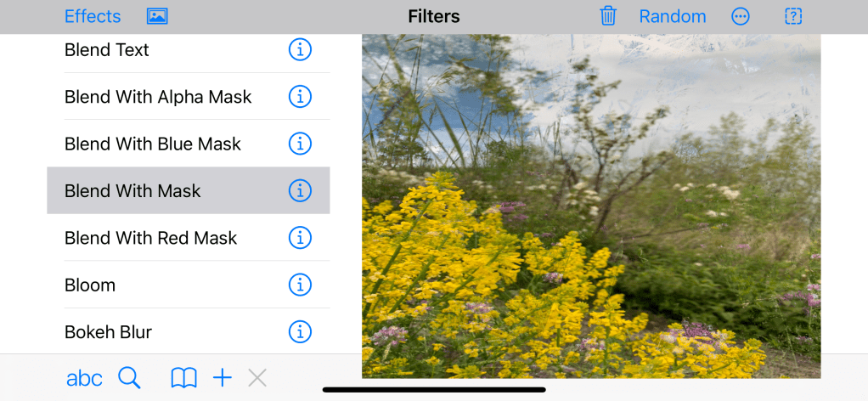Screen dimensions: 868x401
Task: Show info for Bokeh Blur filter
Action: coord(300,332)
